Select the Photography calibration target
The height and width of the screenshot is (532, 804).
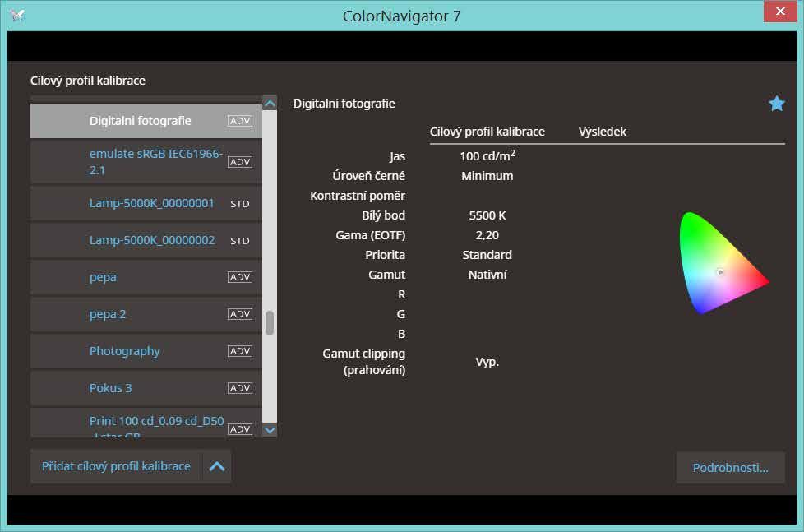pyautogui.click(x=146, y=351)
